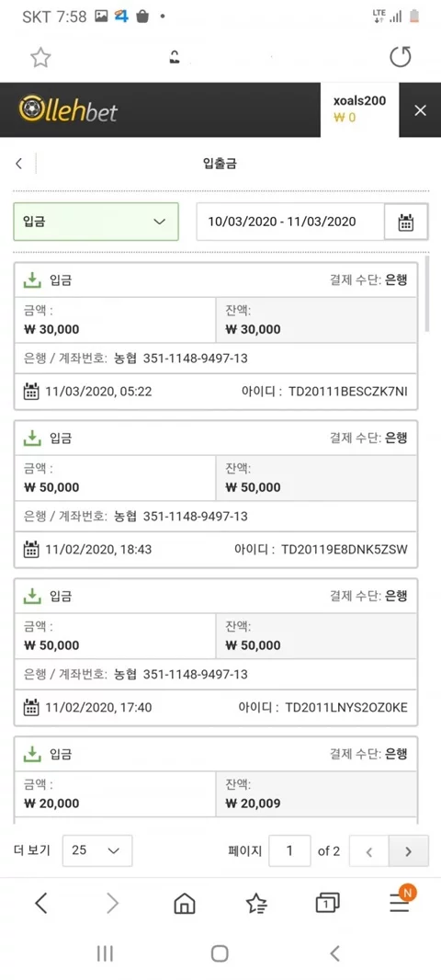
Task: Go back using the chevron beside 입출금
Action: [18, 164]
